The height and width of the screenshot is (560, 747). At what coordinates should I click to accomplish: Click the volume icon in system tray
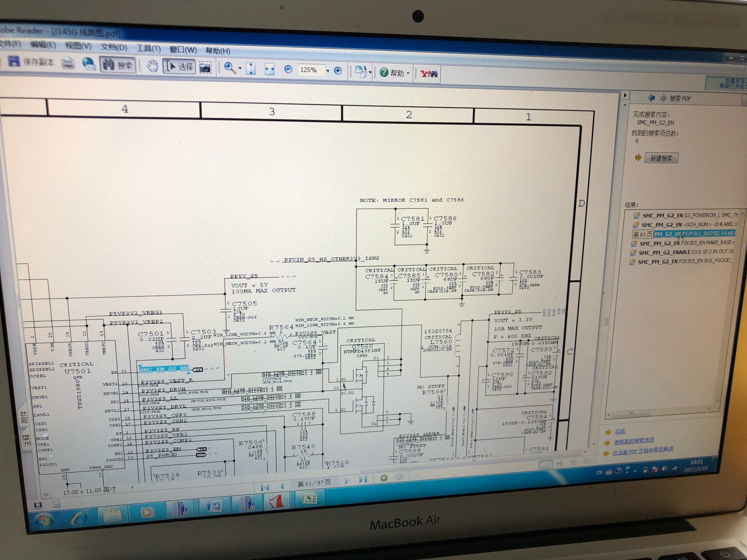click(664, 469)
